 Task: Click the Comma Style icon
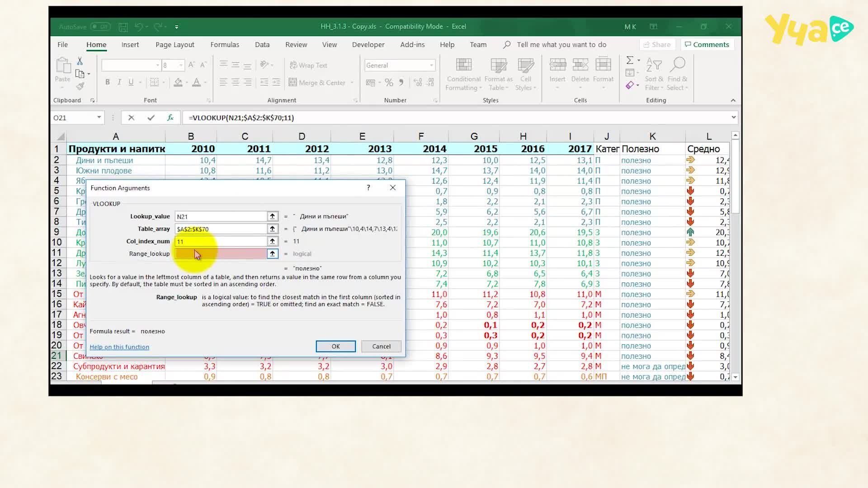tap(401, 82)
